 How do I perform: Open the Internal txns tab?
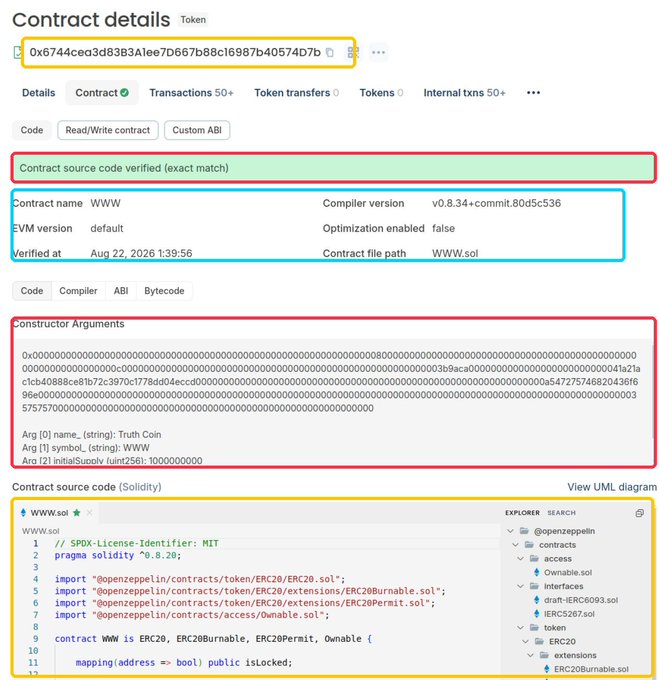tap(464, 92)
